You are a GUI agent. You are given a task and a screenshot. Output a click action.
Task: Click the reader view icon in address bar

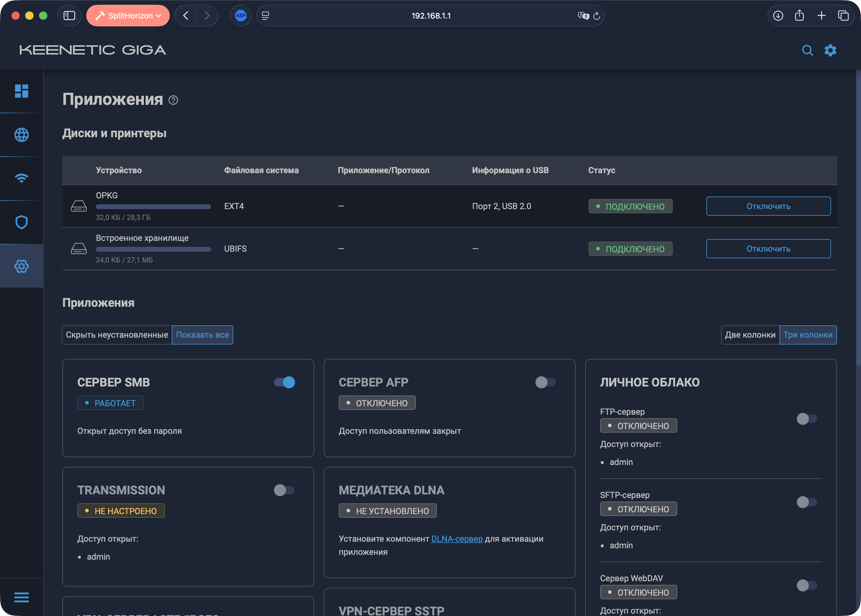[x=266, y=16]
